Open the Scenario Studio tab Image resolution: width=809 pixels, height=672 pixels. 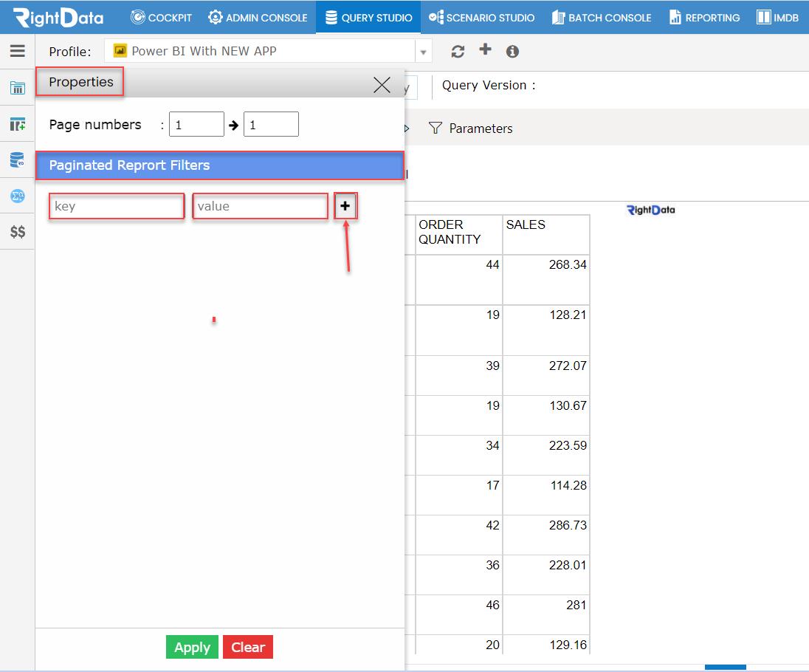481,18
